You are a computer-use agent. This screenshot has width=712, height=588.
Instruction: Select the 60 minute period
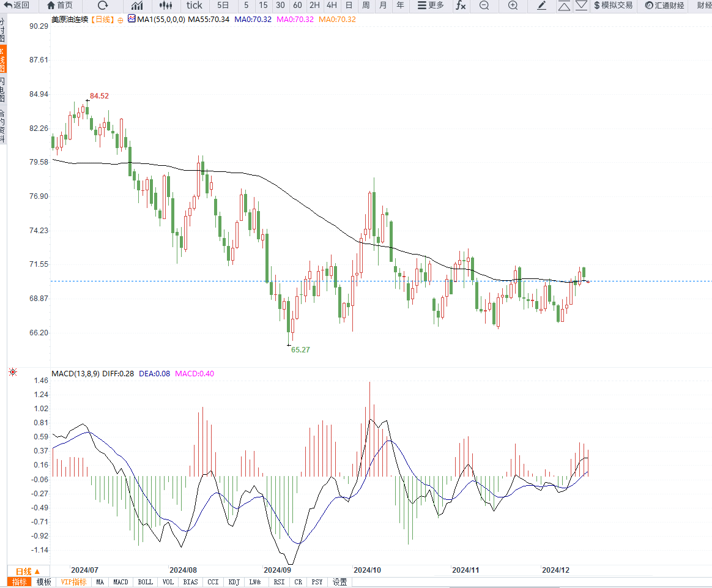point(297,6)
